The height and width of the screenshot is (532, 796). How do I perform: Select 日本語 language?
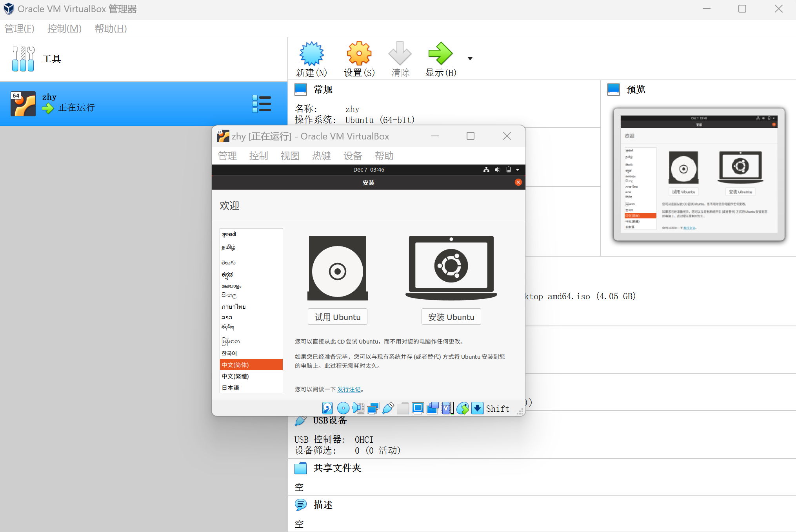coord(251,387)
